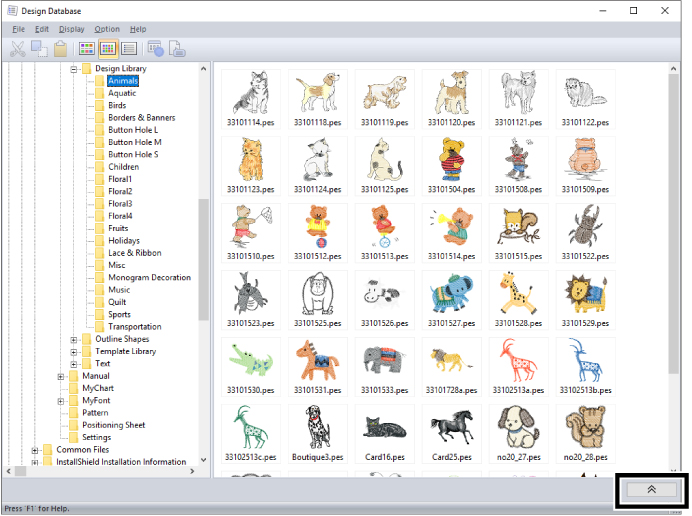Select the small thumbnails view icon

[x=108, y=48]
